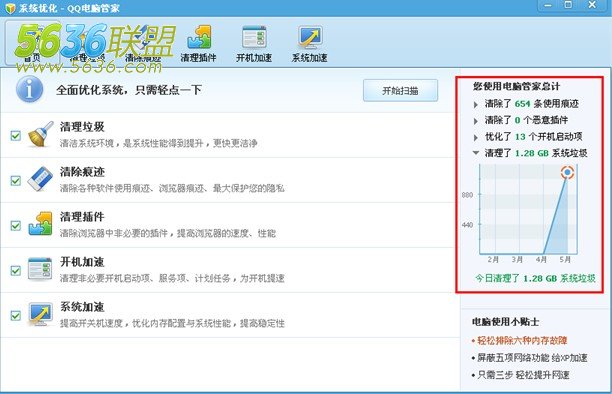Viewport: 612px width, 394px height.
Task: Click the 开机加速 heading in the list
Action: click(x=82, y=262)
